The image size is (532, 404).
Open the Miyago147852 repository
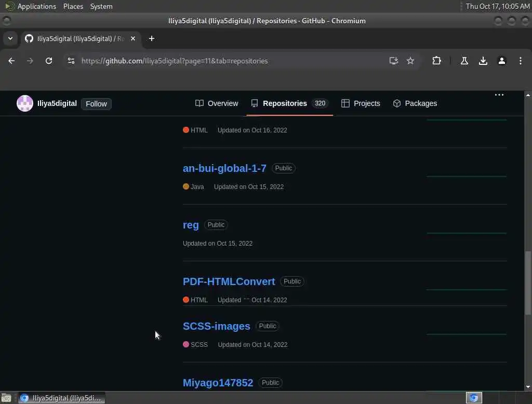point(218,383)
